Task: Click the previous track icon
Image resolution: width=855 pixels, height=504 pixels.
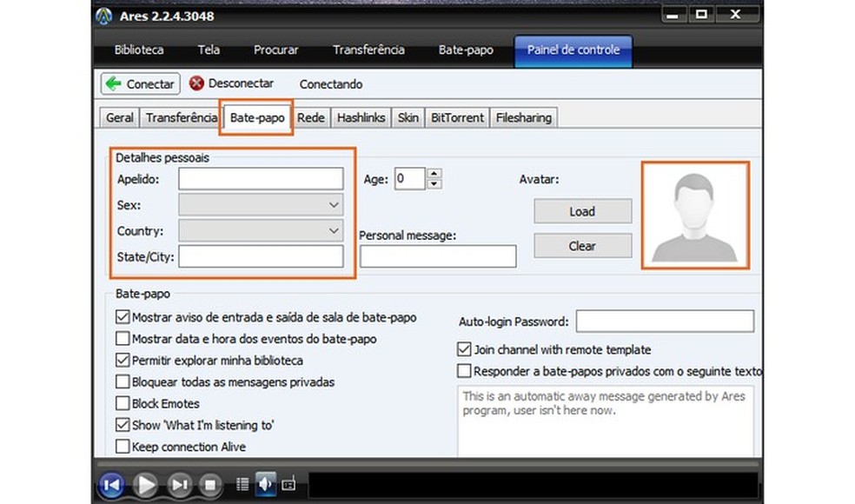Action: click(x=111, y=486)
